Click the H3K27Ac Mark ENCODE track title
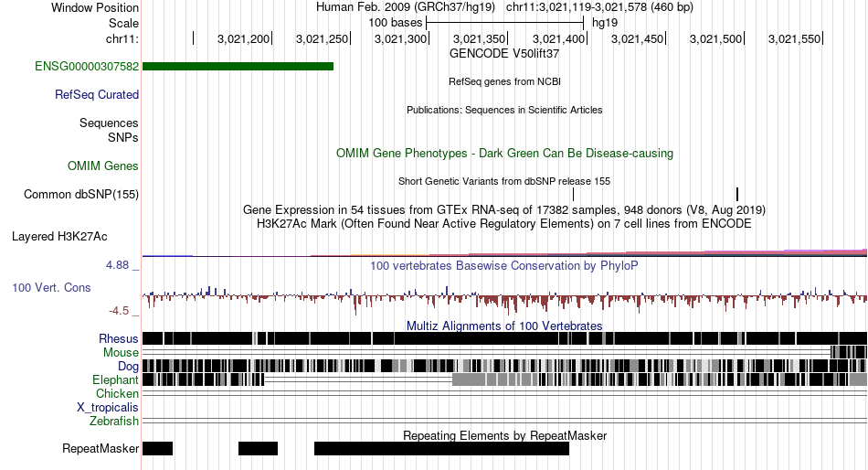Viewport: 868px width, 470px height. click(504, 224)
